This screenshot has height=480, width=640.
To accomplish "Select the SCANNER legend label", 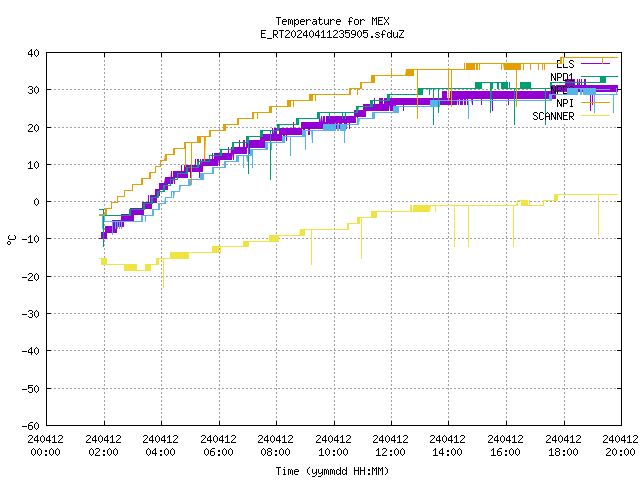I will pos(553,116).
